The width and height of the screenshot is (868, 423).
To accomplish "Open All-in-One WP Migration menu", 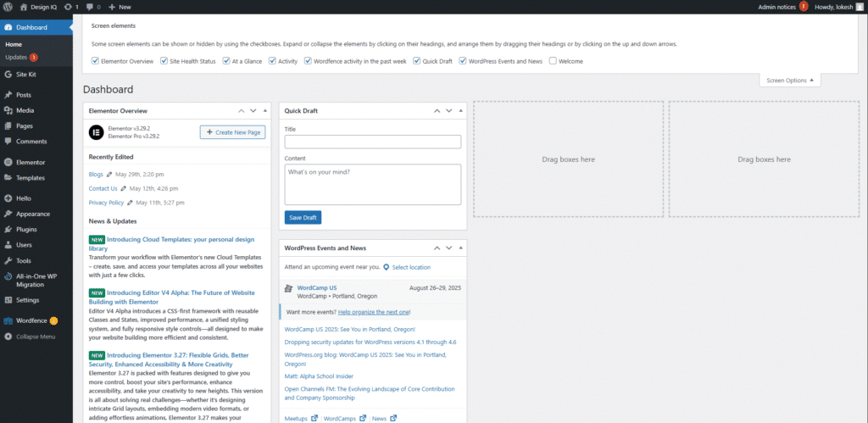I will click(x=36, y=280).
